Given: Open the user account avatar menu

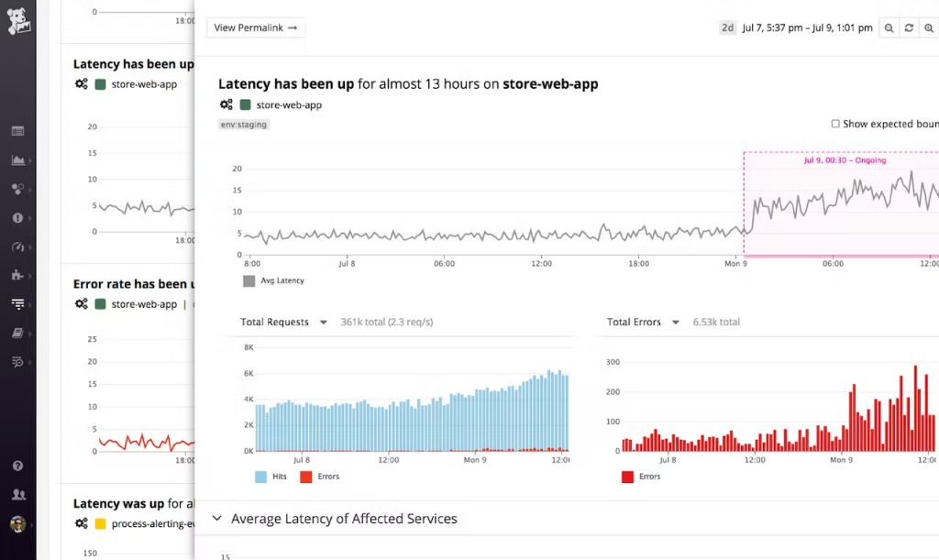Looking at the screenshot, I should pos(18,522).
